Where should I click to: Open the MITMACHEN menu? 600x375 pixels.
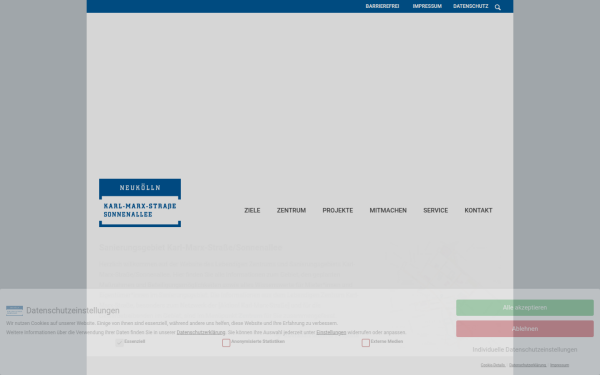[388, 210]
